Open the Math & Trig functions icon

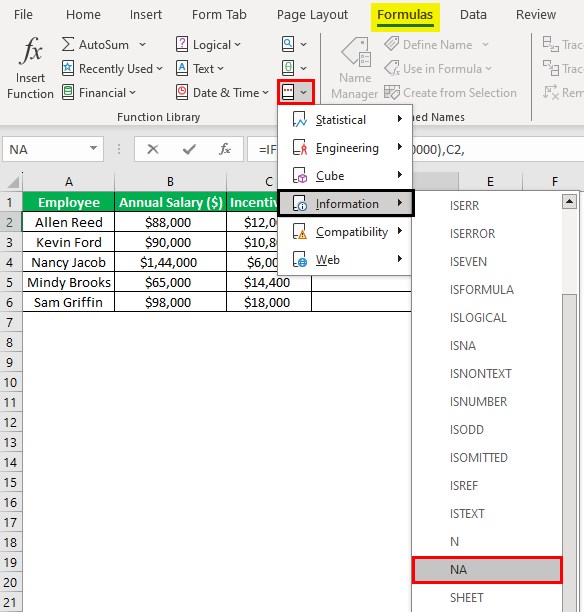288,68
